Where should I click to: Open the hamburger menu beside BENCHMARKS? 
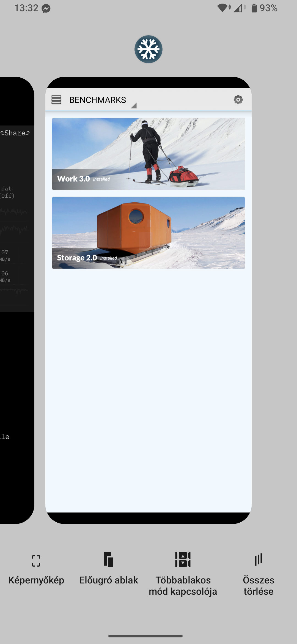pyautogui.click(x=56, y=100)
